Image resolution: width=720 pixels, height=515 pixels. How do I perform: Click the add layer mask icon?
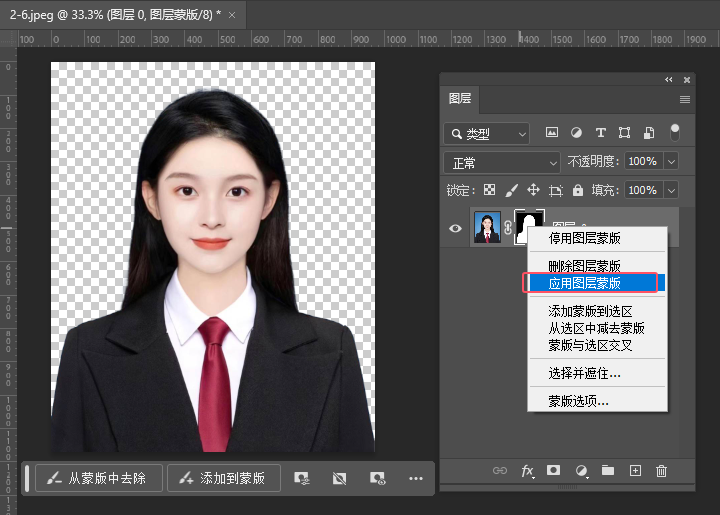point(554,471)
